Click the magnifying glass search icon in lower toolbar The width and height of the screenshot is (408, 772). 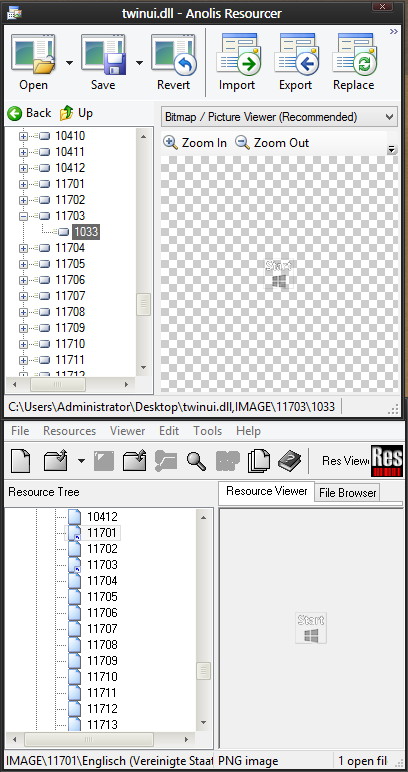pos(196,461)
